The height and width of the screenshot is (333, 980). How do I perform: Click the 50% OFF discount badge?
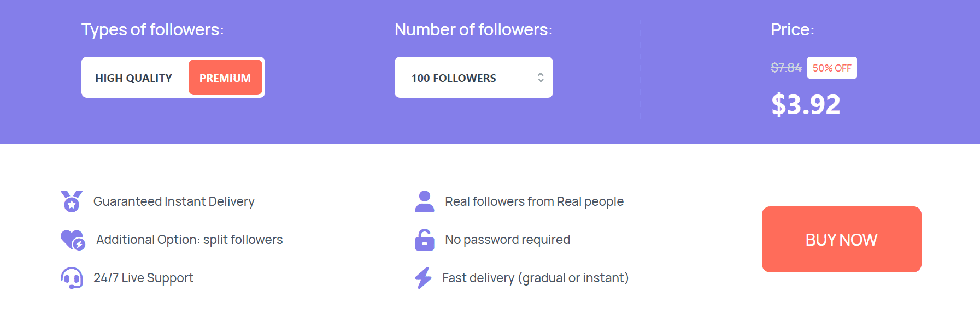[832, 68]
